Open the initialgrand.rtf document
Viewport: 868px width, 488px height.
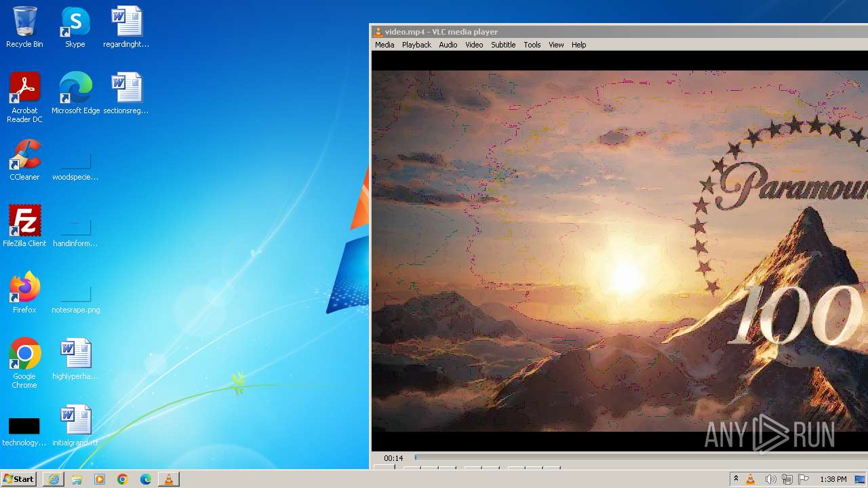click(75, 426)
